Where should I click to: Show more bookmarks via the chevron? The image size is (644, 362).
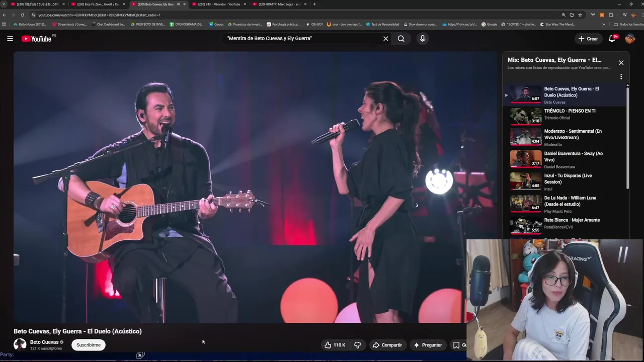[x=604, y=24]
